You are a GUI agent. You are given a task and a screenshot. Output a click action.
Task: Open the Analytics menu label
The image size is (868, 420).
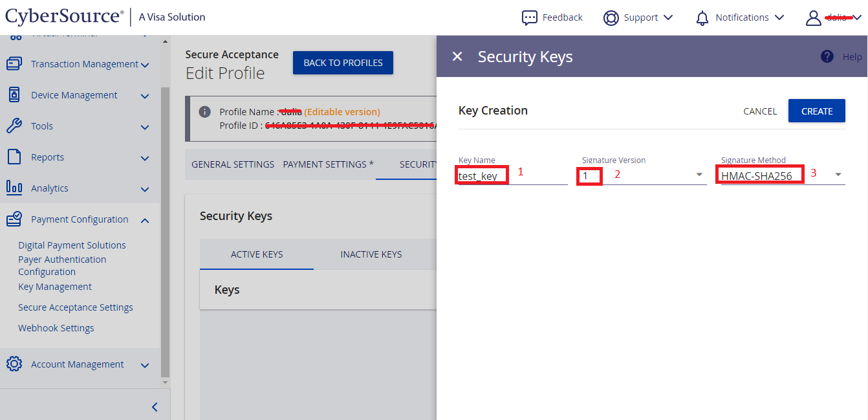point(50,188)
